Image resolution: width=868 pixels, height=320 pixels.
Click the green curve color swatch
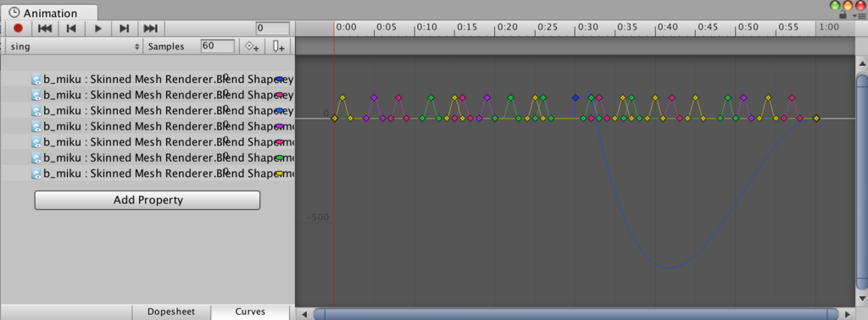tap(280, 158)
